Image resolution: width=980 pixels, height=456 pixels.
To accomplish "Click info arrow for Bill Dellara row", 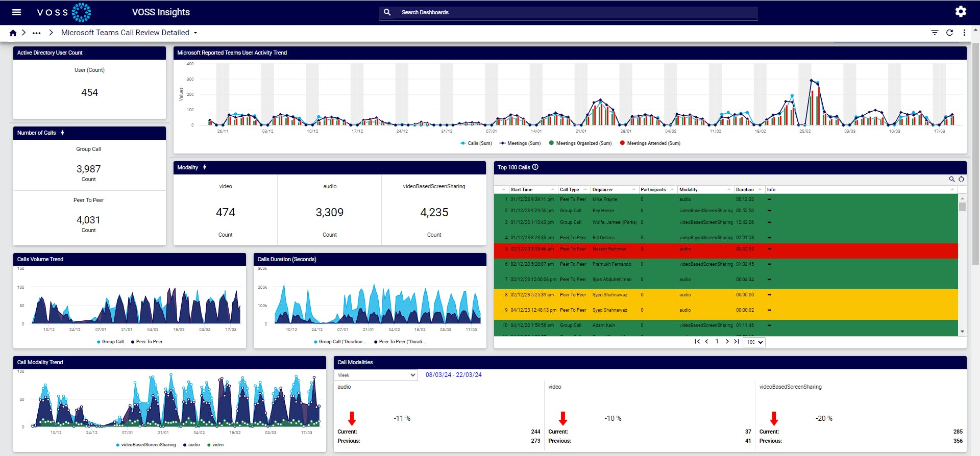I will click(x=769, y=238).
